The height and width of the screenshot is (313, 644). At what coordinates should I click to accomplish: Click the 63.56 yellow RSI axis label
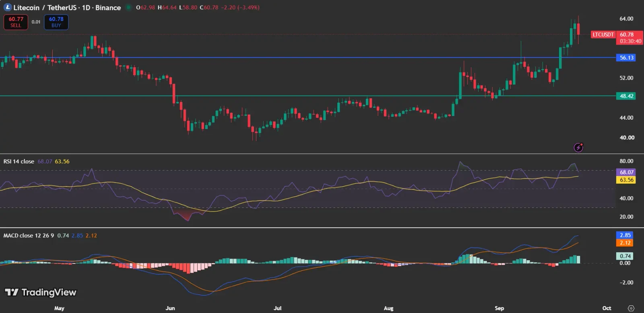[626, 180]
